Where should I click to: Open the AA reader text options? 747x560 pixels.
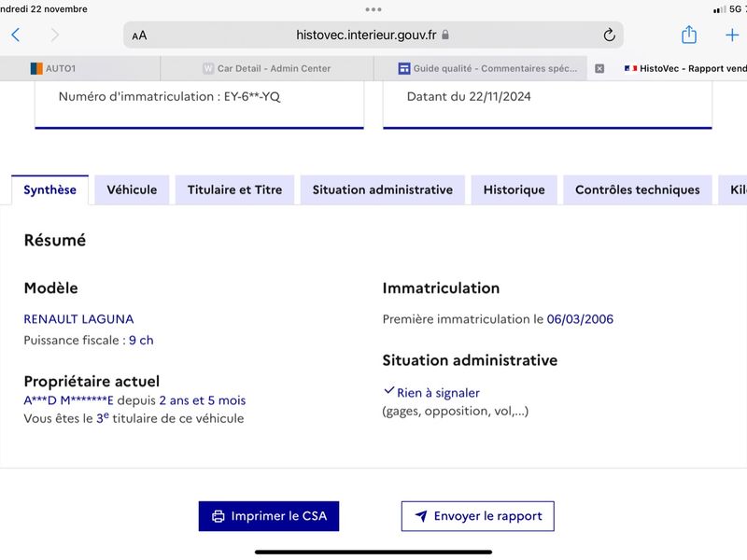click(139, 35)
